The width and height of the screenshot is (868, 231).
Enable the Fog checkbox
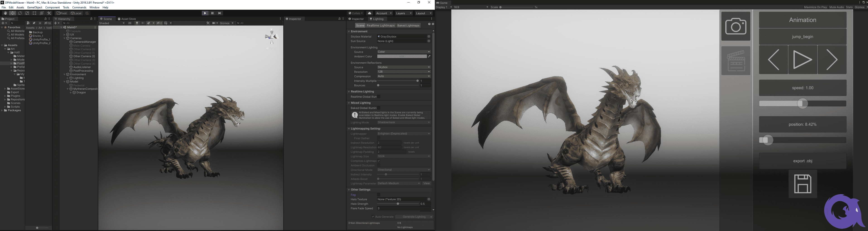(379, 195)
